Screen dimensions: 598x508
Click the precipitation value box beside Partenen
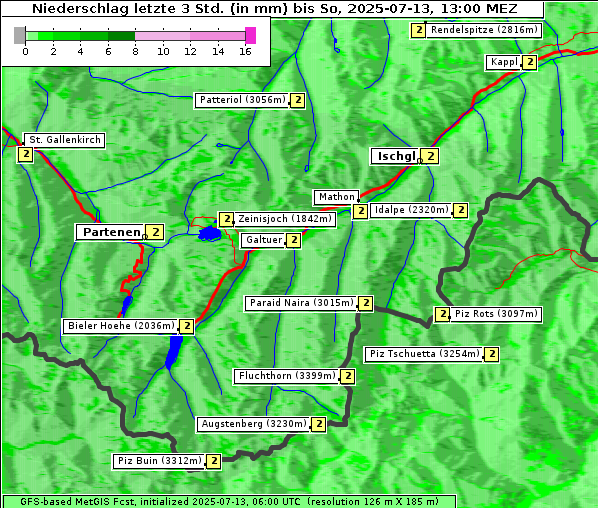(x=156, y=232)
